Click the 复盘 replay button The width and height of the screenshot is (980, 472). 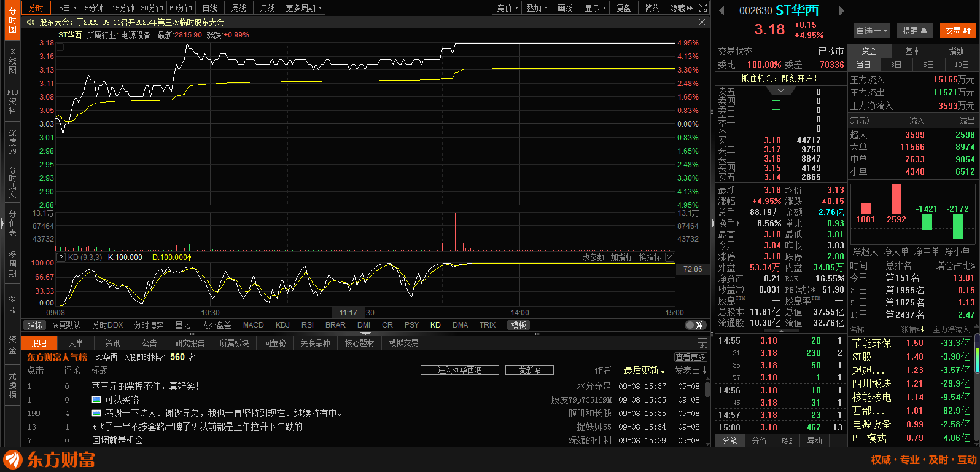coord(623,8)
